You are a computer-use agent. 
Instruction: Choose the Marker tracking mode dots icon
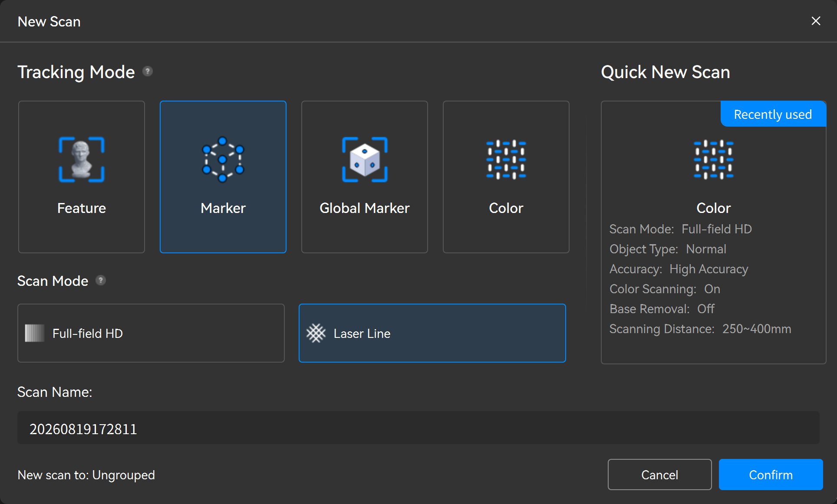[x=223, y=160]
